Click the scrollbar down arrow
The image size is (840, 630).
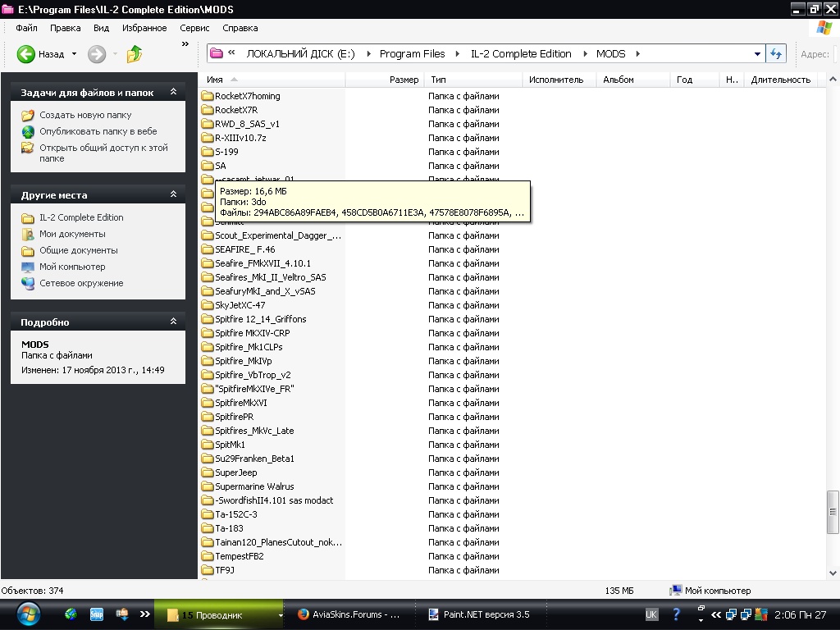pos(833,573)
